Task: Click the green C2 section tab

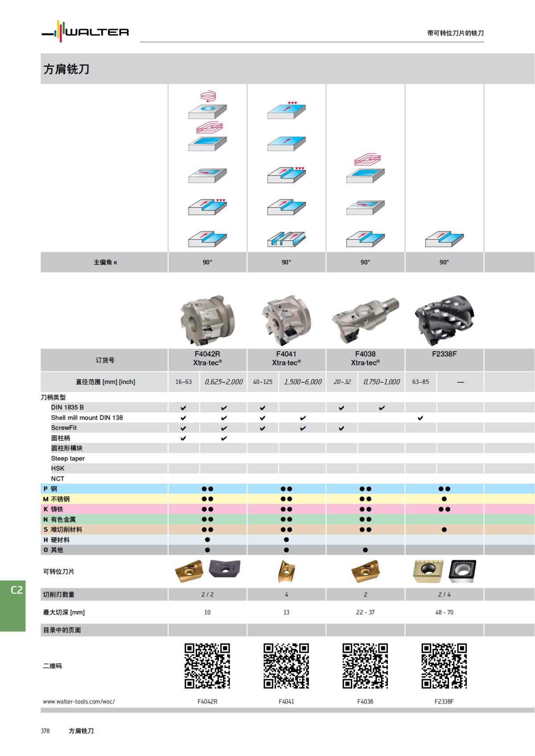Action: 13,606
